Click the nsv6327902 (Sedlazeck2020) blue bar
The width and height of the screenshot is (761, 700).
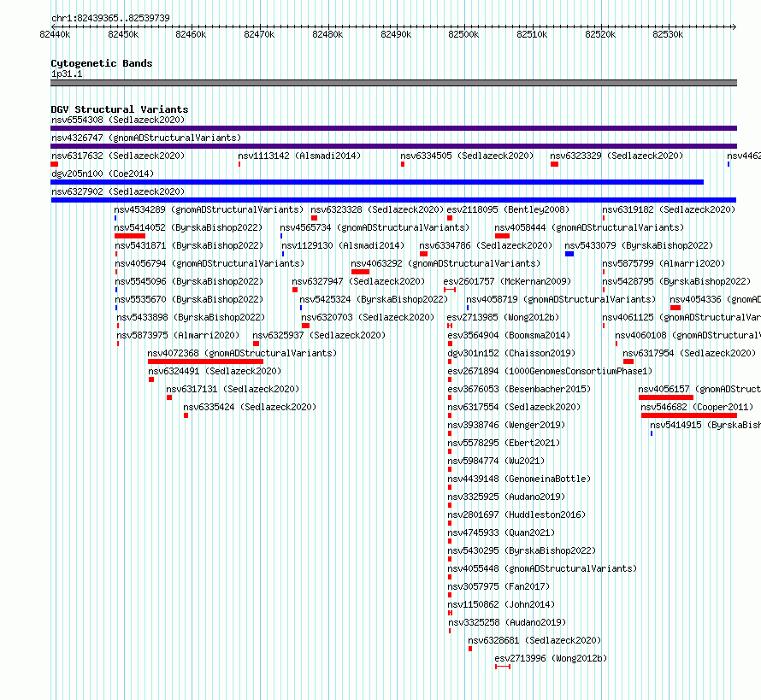pyautogui.click(x=393, y=200)
